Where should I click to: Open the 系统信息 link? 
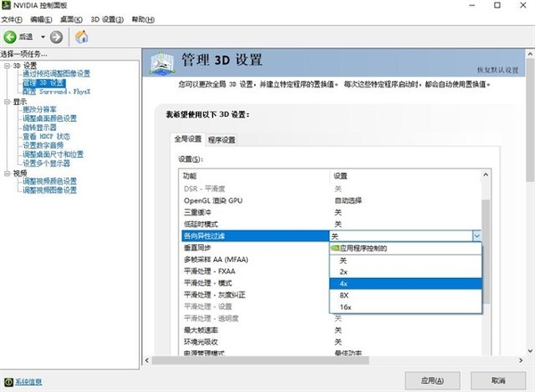pos(29,382)
